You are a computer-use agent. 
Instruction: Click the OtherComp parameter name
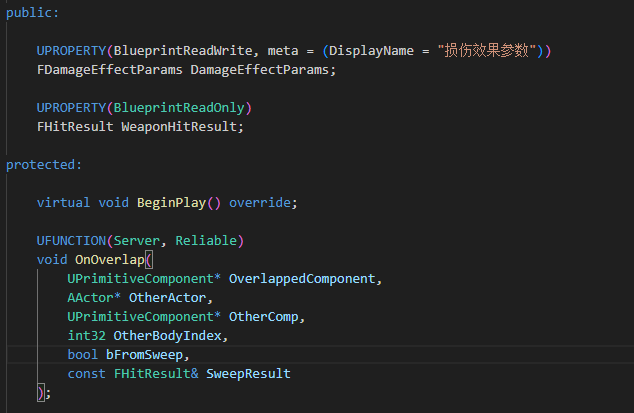click(264, 317)
